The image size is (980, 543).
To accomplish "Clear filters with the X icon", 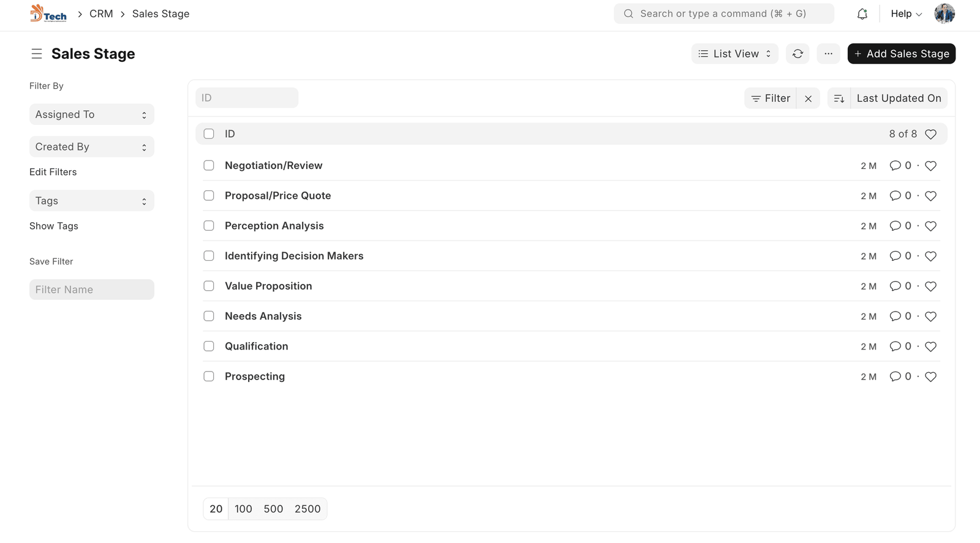I will (x=809, y=99).
